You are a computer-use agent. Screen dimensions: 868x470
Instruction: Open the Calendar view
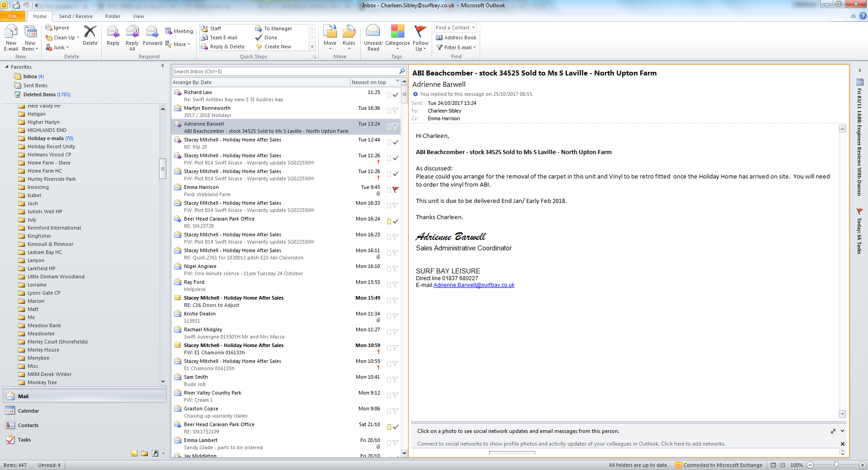85,411
